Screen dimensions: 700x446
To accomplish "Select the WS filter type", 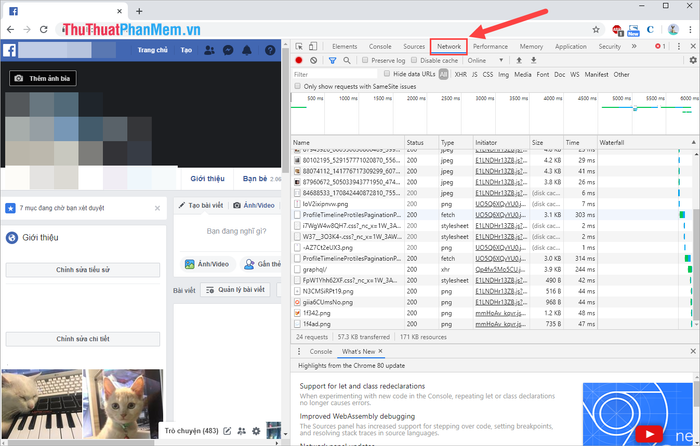I will click(x=575, y=75).
